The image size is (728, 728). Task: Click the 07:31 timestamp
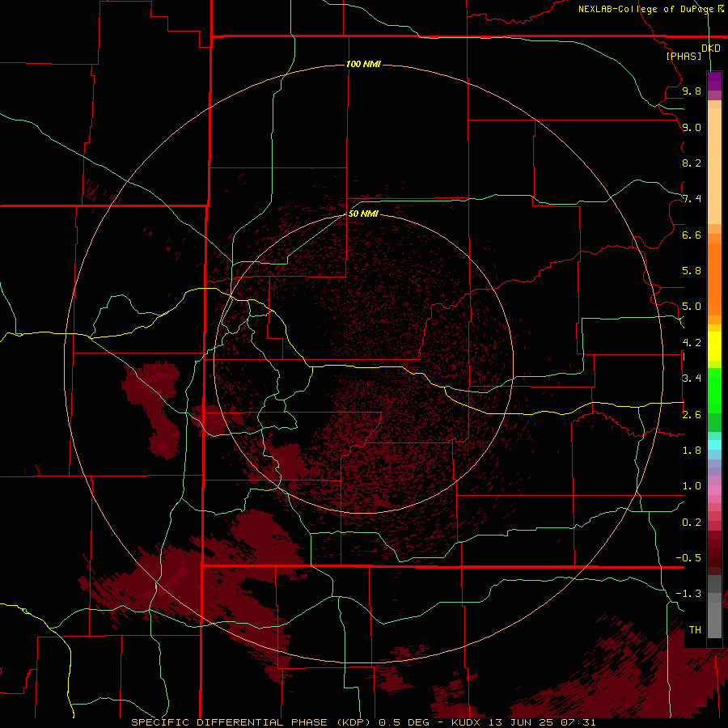pyautogui.click(x=578, y=722)
